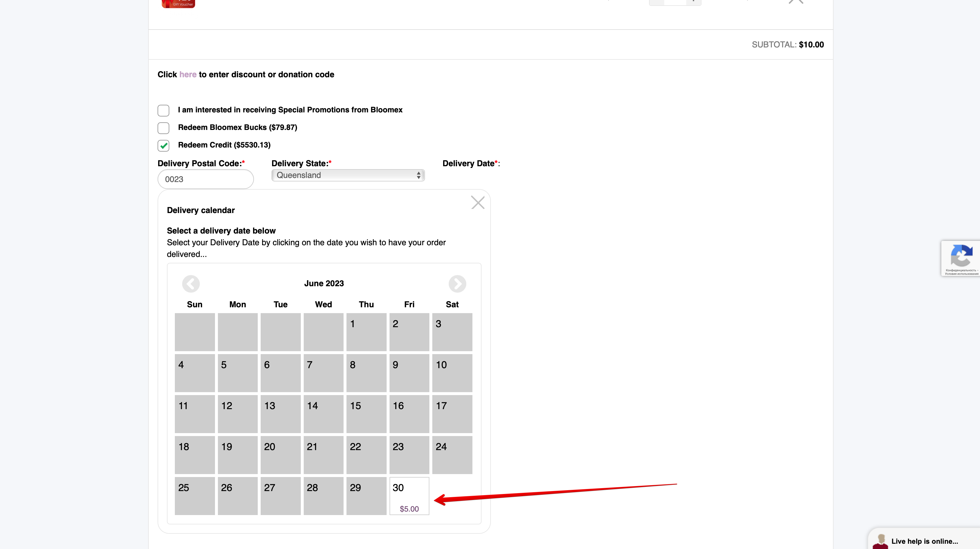The image size is (980, 549).
Task: Go to previous month in delivery calendar
Action: click(191, 284)
